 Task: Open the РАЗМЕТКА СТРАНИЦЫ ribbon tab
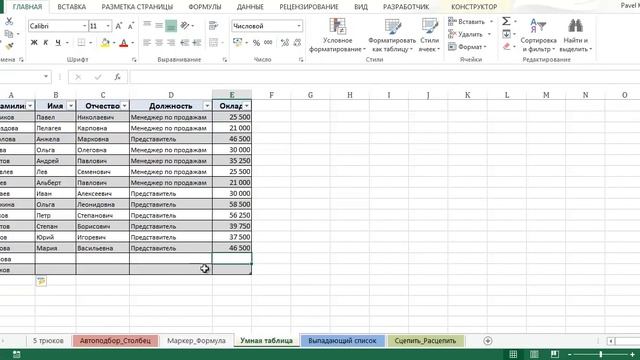(x=137, y=7)
